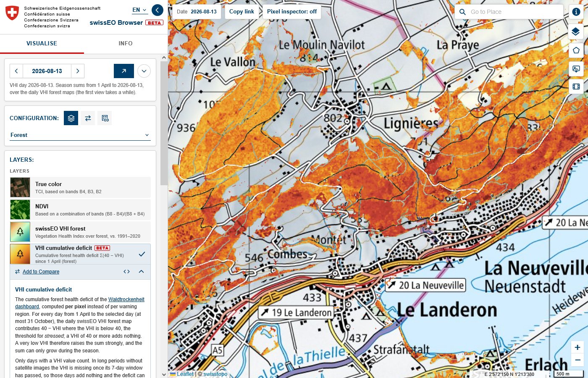Open the map information icon
Viewport: 588px width, 378px height.
coord(576,12)
